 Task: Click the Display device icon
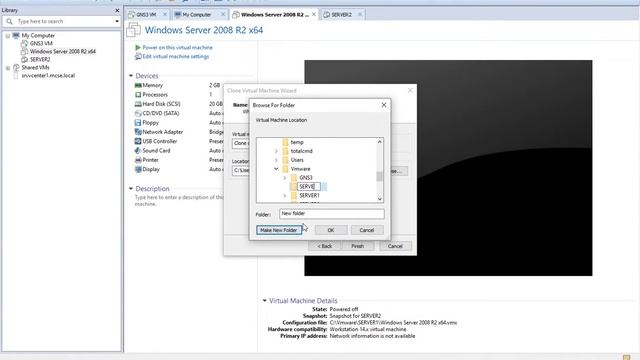(x=138, y=170)
